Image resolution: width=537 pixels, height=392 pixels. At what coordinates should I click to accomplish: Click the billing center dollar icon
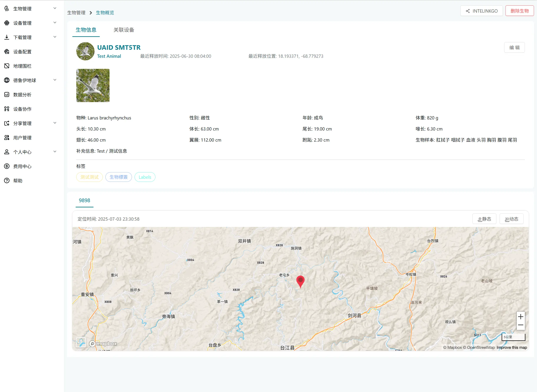(x=7, y=166)
